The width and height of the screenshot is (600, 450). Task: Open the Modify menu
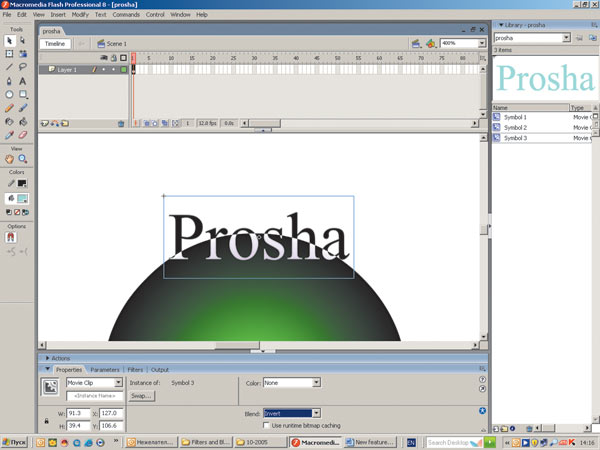[80, 15]
